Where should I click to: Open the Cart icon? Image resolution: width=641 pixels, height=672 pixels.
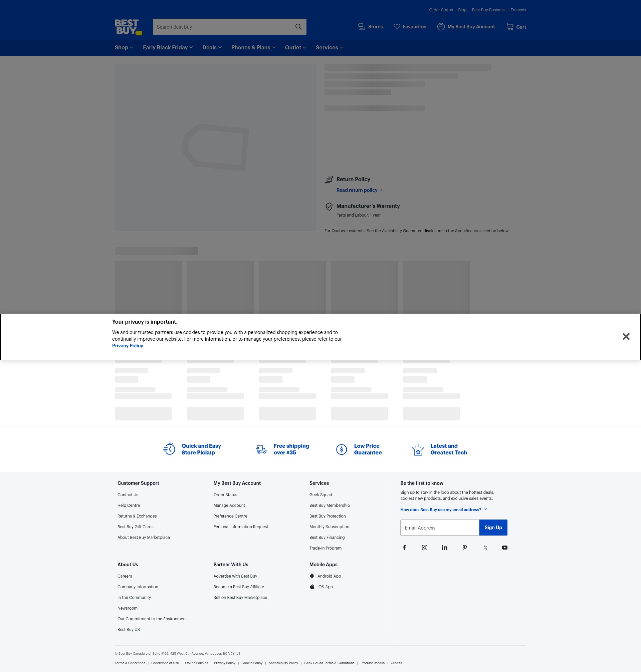pyautogui.click(x=510, y=27)
